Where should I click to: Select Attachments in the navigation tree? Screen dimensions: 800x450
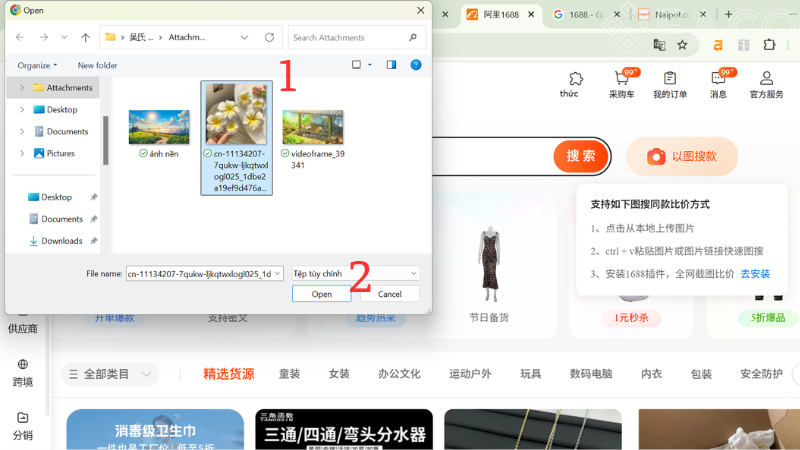pyautogui.click(x=63, y=88)
